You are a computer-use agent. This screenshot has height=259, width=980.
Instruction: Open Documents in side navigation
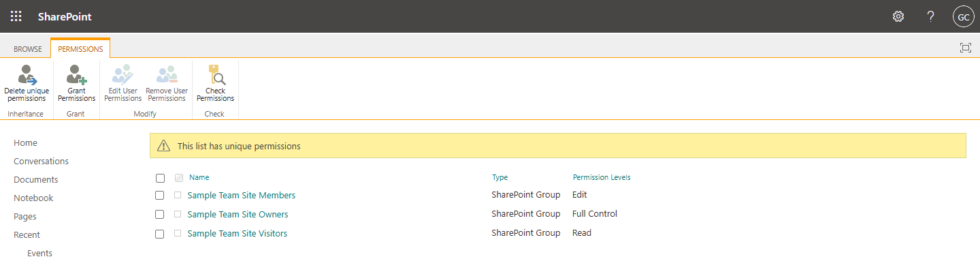(36, 179)
